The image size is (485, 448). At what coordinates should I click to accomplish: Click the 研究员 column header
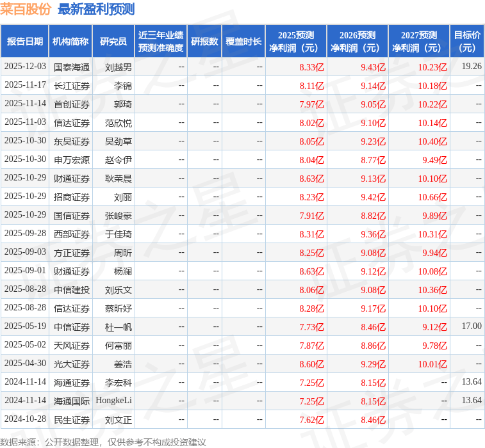pyautogui.click(x=113, y=42)
